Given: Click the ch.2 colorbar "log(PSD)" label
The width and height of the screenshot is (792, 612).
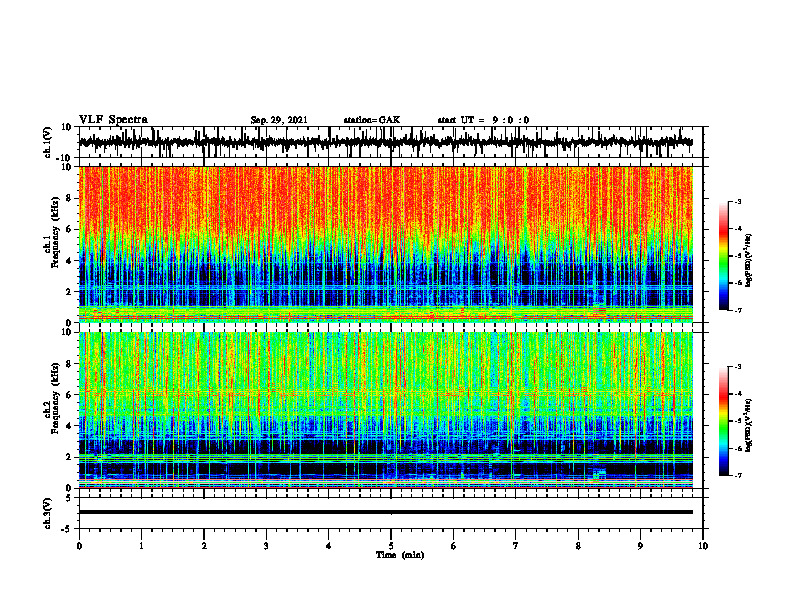Looking at the screenshot, I should coord(749,425).
